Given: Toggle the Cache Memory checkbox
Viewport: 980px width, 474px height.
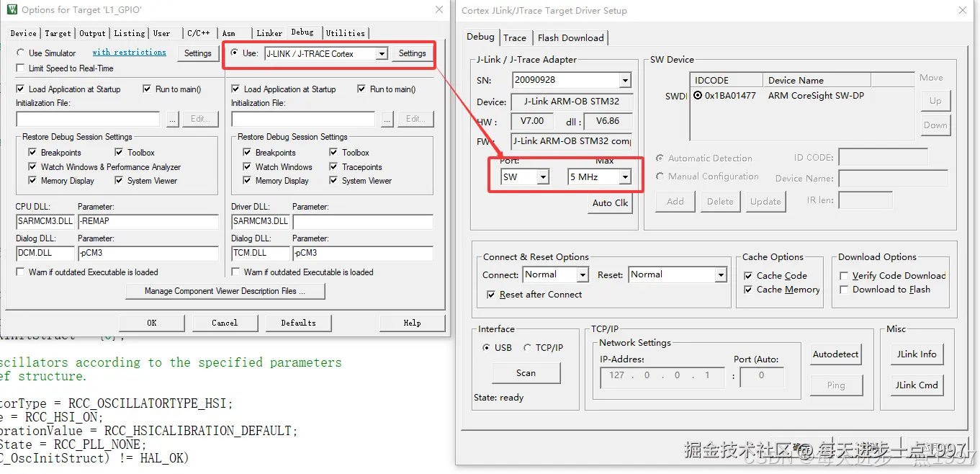Looking at the screenshot, I should click(748, 290).
